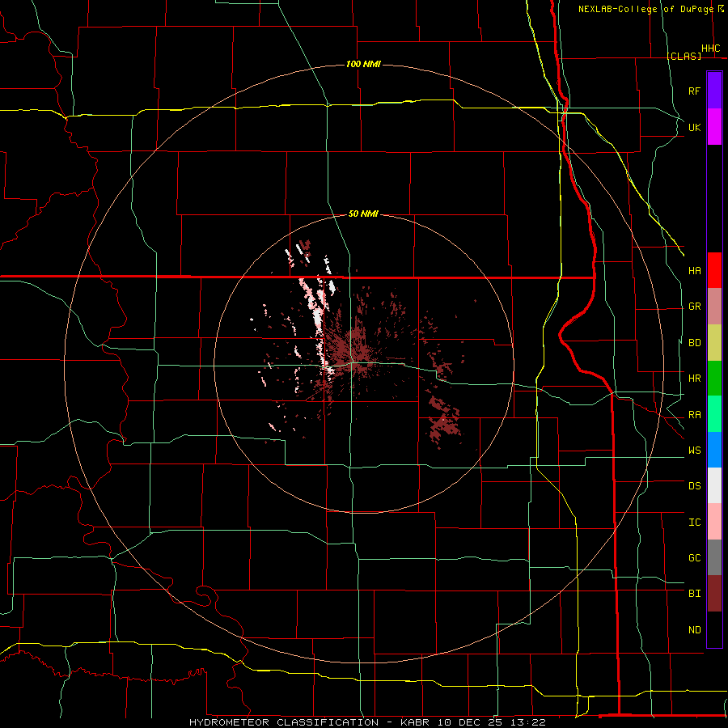Click the HA legend label

(x=694, y=270)
